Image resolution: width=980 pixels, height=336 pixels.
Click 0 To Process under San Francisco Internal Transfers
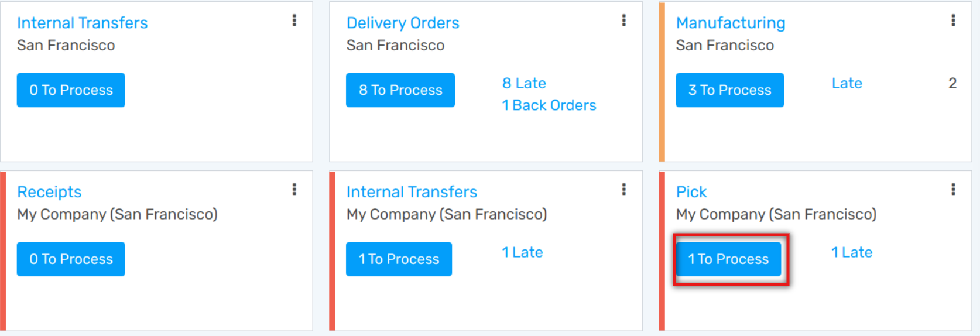(71, 90)
